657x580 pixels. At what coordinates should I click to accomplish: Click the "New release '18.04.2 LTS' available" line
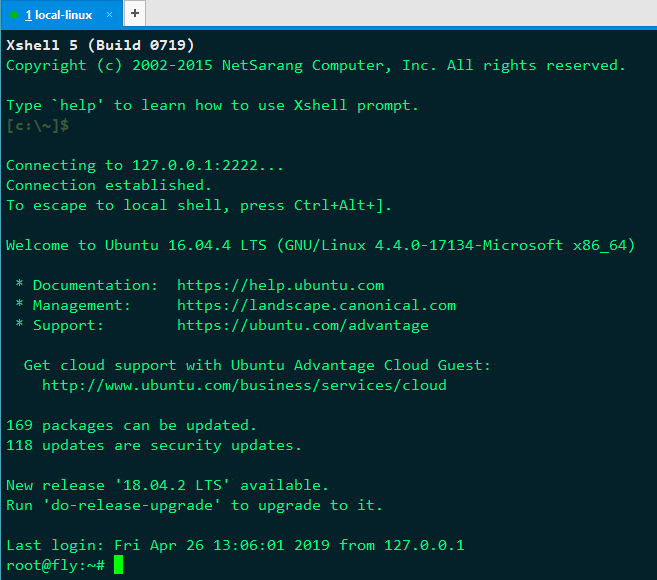click(x=167, y=485)
